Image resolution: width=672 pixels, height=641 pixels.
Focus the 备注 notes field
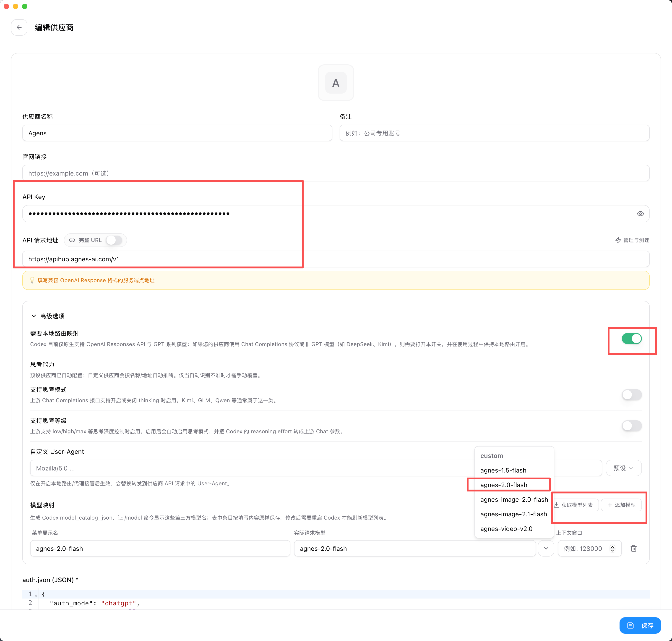(x=495, y=133)
